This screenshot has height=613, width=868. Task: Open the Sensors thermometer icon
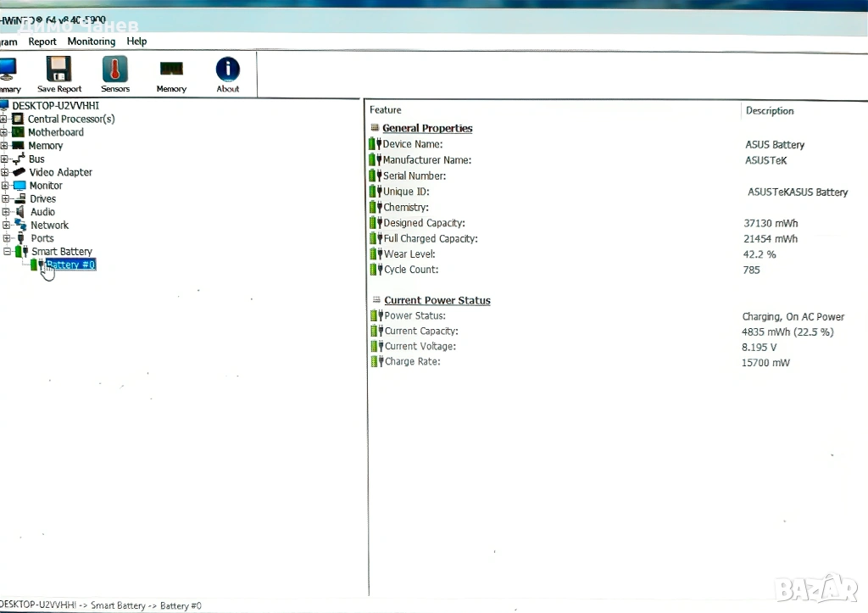coord(115,70)
